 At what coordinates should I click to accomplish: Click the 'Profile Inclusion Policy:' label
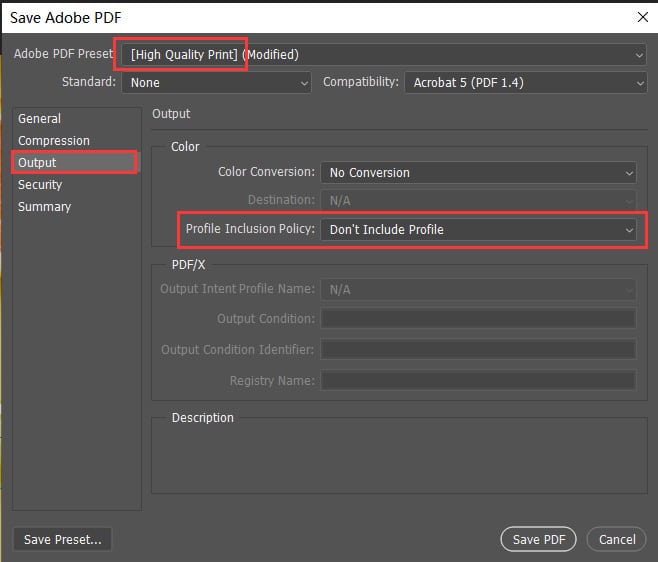pyautogui.click(x=250, y=229)
